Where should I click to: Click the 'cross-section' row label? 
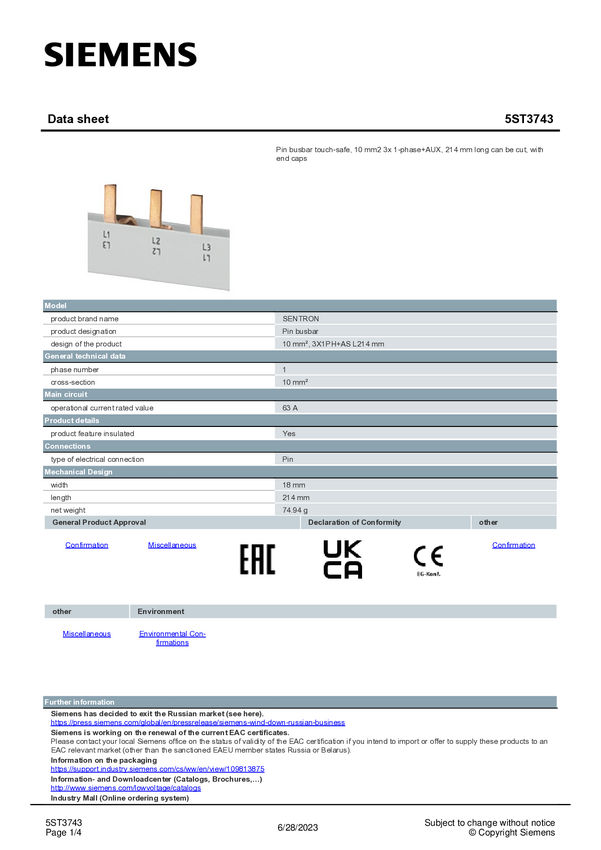coord(73,382)
